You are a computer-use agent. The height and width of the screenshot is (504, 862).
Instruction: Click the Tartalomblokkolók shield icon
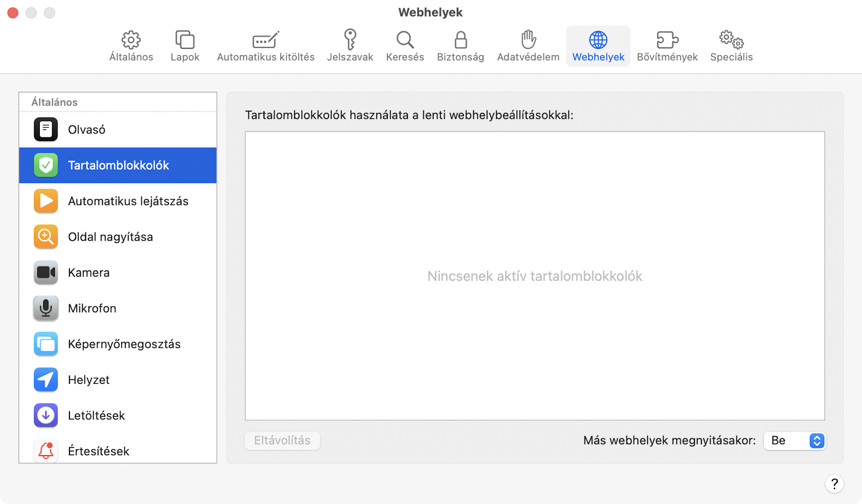tap(46, 165)
